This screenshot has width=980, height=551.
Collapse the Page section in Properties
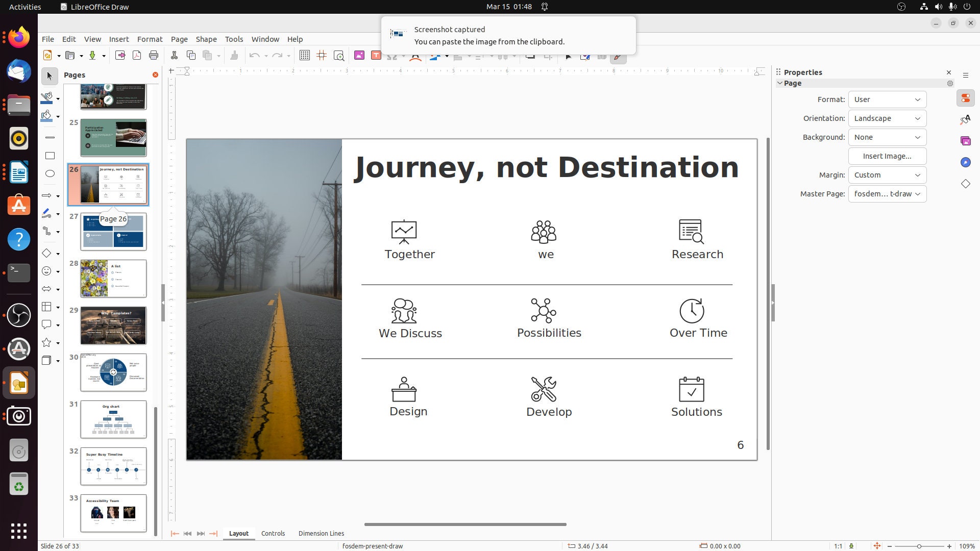[x=780, y=83]
